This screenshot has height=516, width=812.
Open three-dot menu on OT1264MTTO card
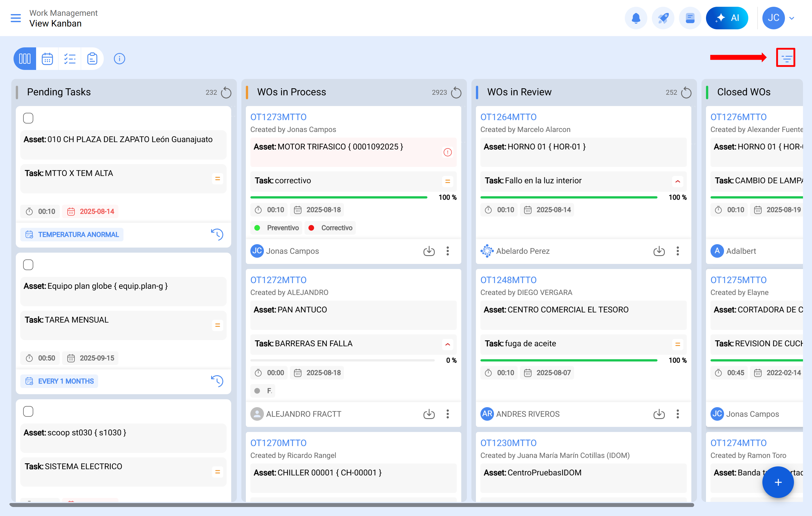coord(678,251)
